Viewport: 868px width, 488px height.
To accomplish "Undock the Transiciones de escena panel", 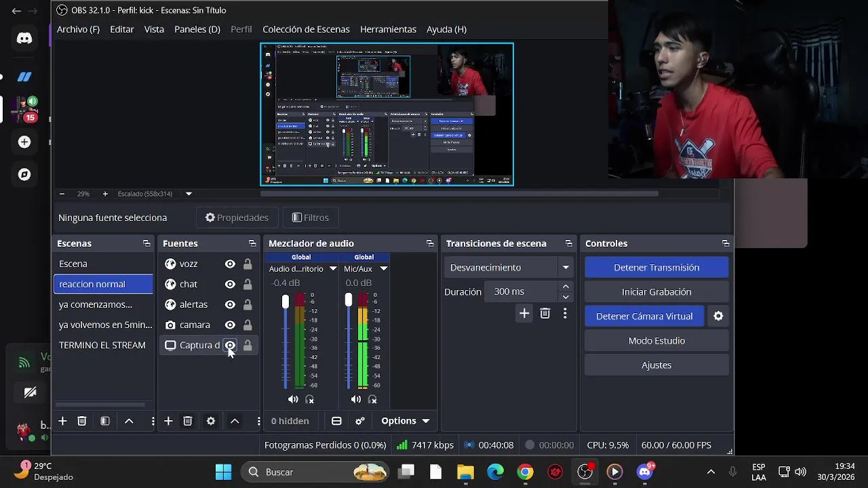I will (569, 243).
